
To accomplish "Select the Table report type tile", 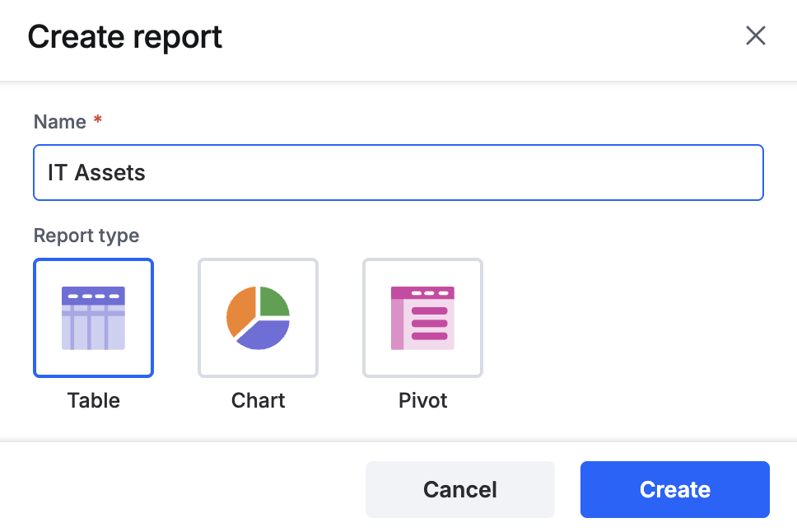I will pos(94,318).
